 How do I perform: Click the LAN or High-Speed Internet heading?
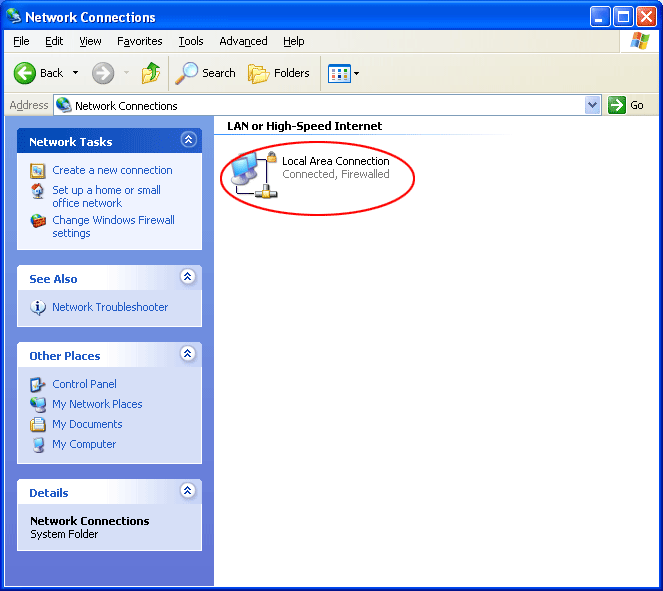point(304,126)
